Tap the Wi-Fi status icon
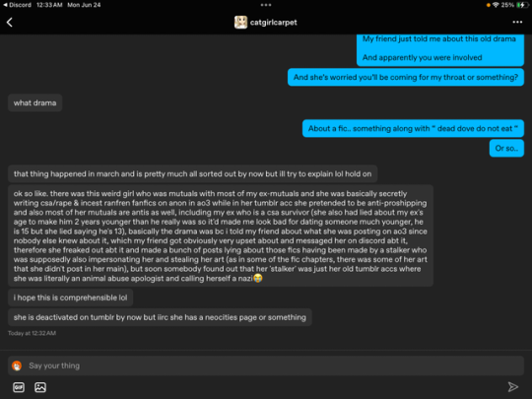This screenshot has height=399, width=532. click(496, 5)
